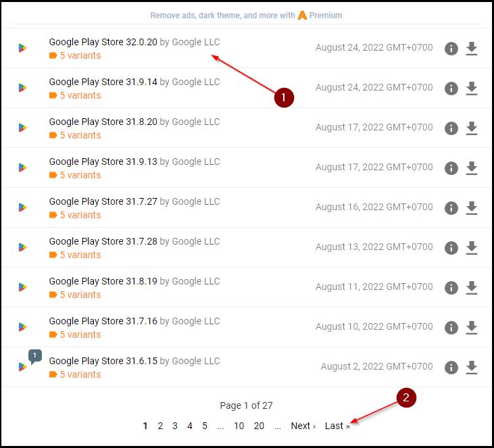The width and height of the screenshot is (494, 448).
Task: Download Google Play Store 31.8.19
Action: [471, 288]
